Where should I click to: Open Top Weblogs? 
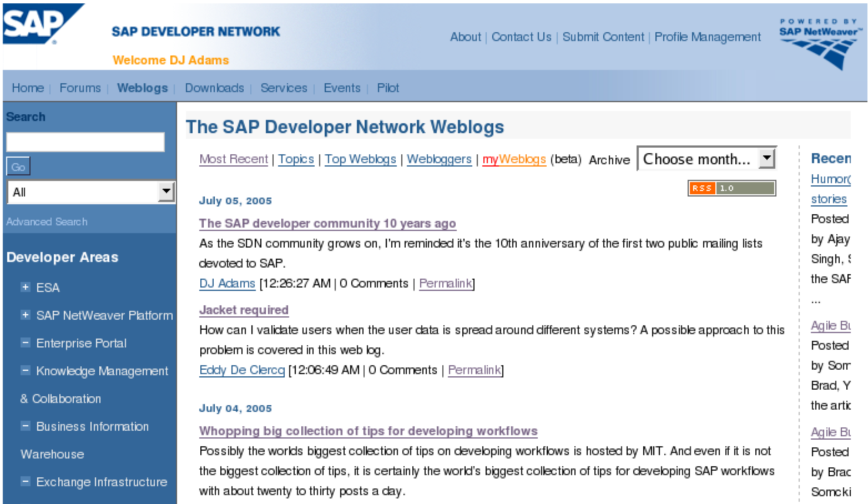(x=360, y=159)
